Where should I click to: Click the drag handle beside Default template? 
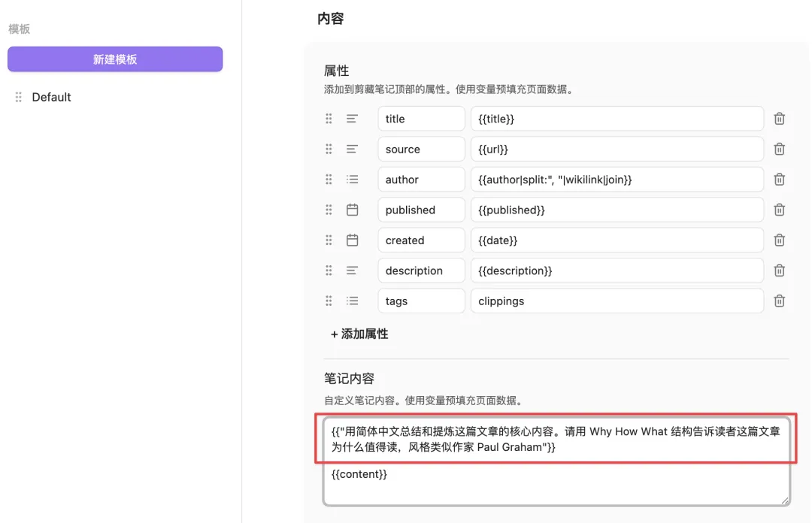(x=19, y=97)
